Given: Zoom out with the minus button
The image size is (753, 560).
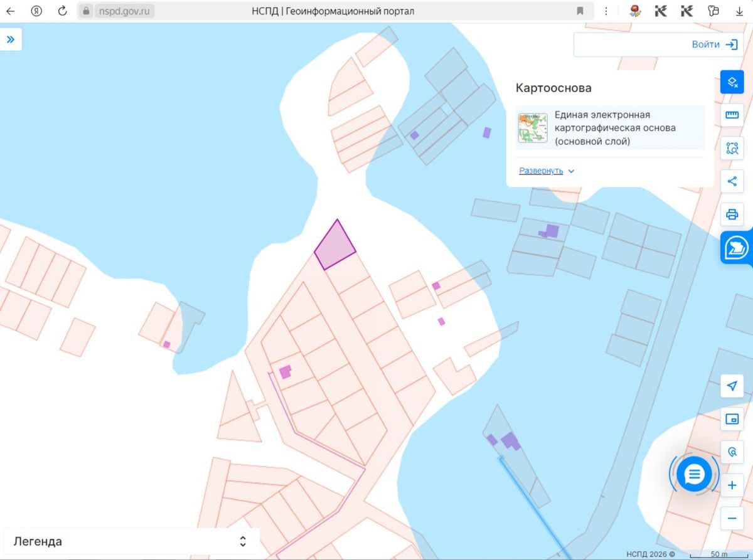Looking at the screenshot, I should click(732, 519).
